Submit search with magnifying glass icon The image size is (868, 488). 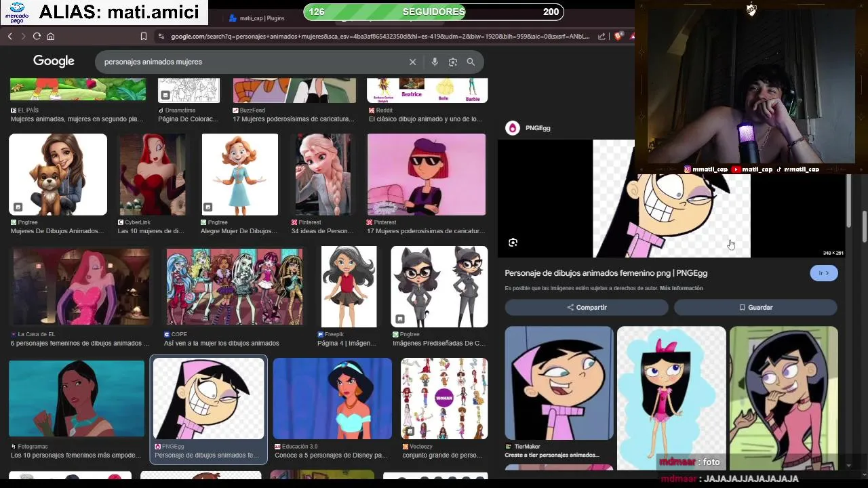[471, 62]
